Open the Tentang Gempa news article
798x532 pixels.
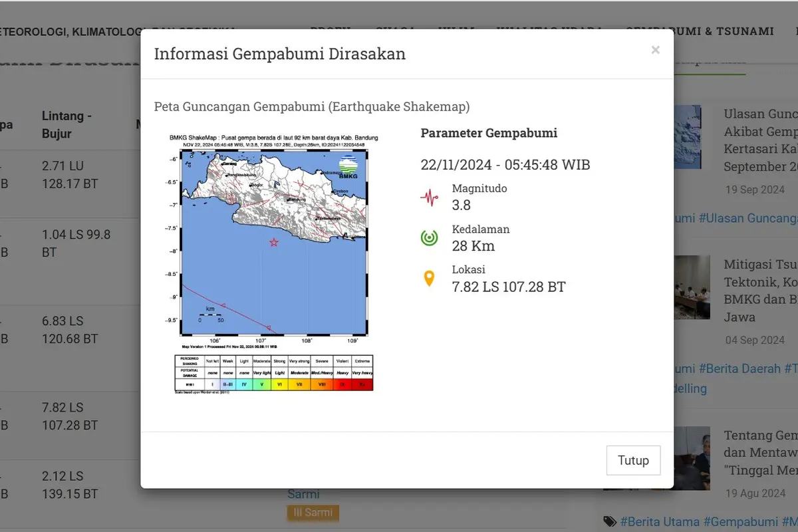(761, 453)
